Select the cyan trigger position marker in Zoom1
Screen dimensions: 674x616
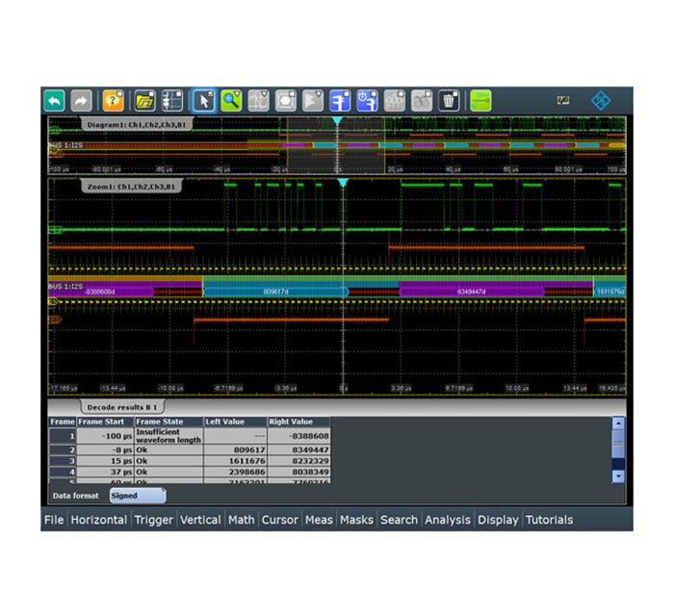tap(343, 183)
